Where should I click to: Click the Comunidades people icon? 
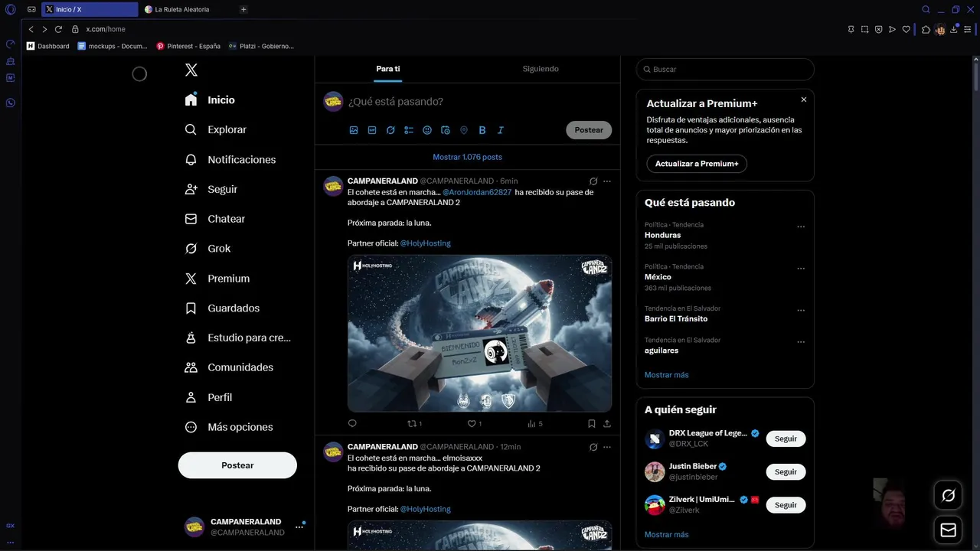click(191, 367)
